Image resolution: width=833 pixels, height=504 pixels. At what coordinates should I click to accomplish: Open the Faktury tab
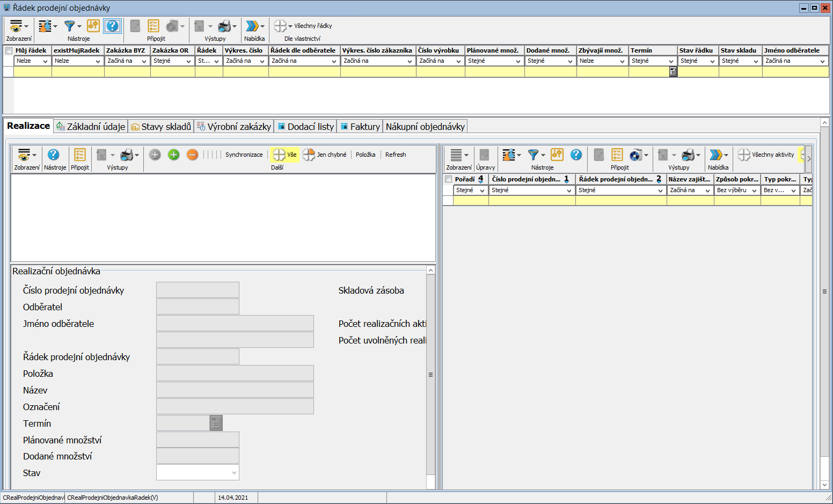point(360,127)
